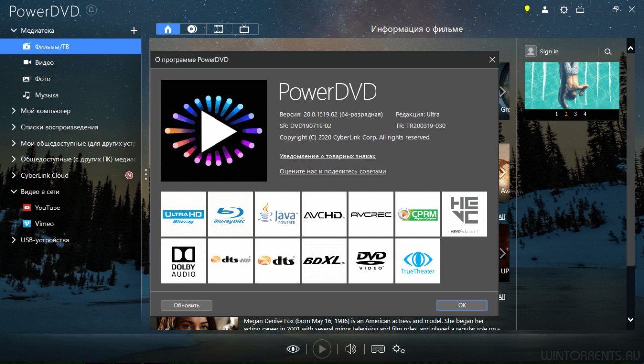This screenshot has height=364, width=644.
Task: Toggle the TrueTheater eye icon
Action: click(x=293, y=349)
